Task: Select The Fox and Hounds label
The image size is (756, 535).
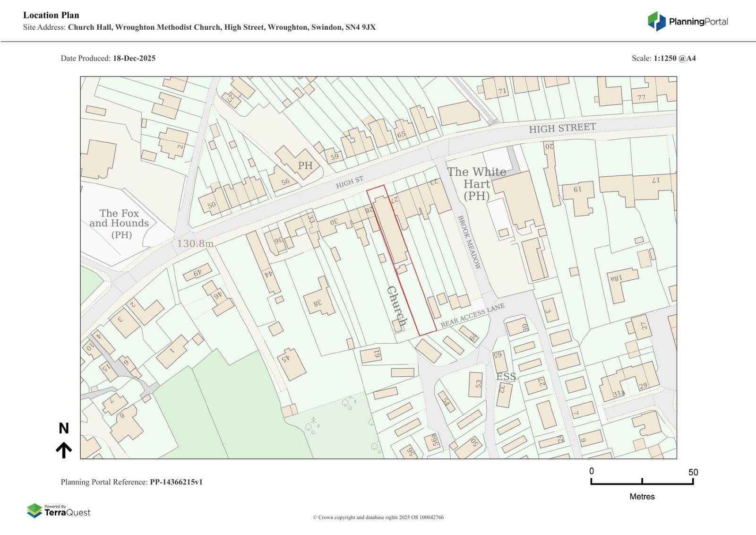Action: tap(119, 224)
